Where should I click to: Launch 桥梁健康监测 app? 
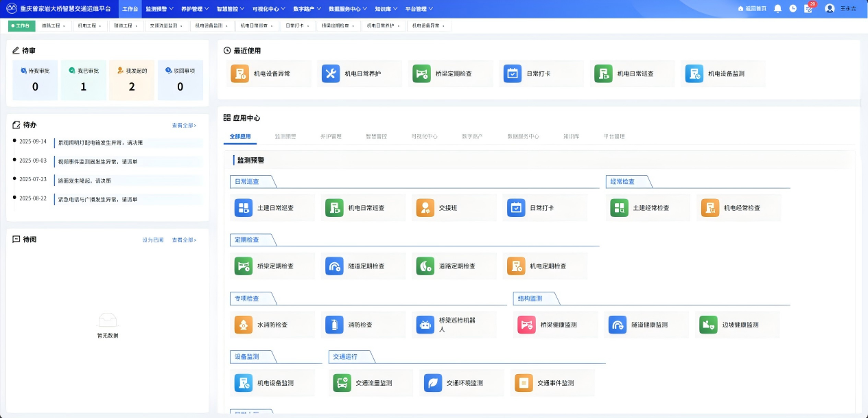[556, 325]
